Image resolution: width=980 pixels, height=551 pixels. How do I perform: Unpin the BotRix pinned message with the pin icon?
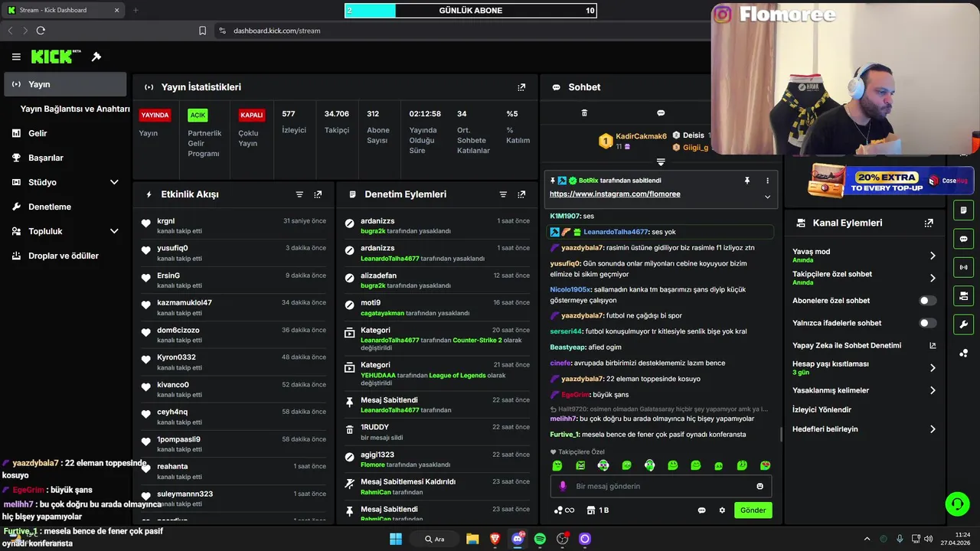(747, 181)
